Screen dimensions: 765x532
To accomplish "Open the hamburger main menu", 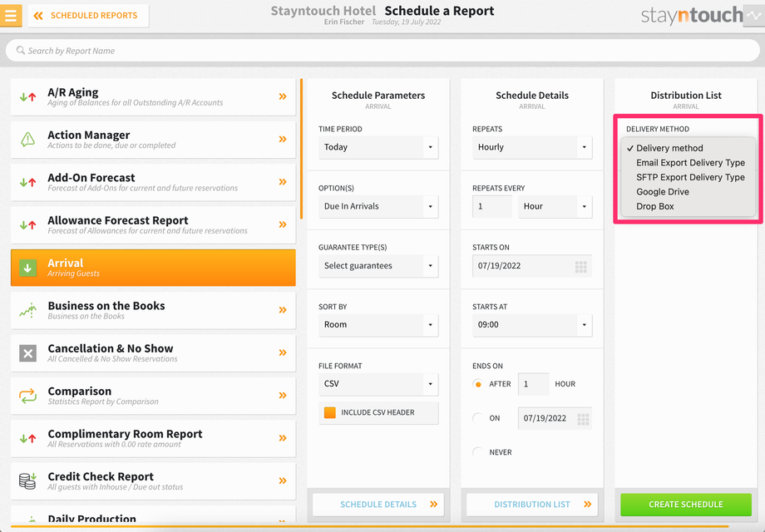I will [x=11, y=15].
